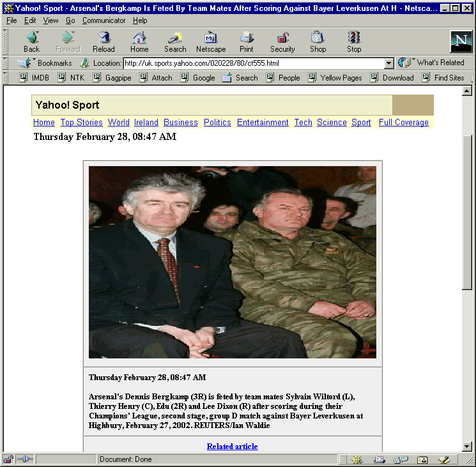This screenshot has width=476, height=467.
Task: Follow the Home link on Yahoo! Sport
Action: point(44,122)
